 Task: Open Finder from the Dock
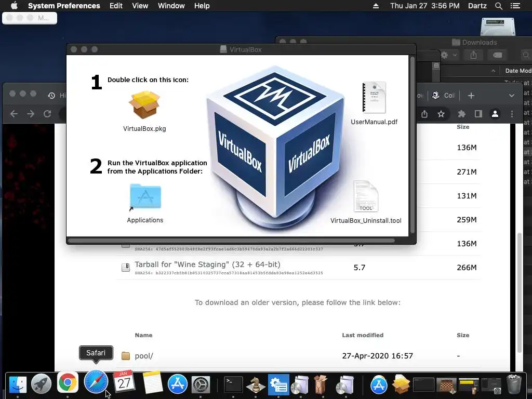(x=18, y=384)
